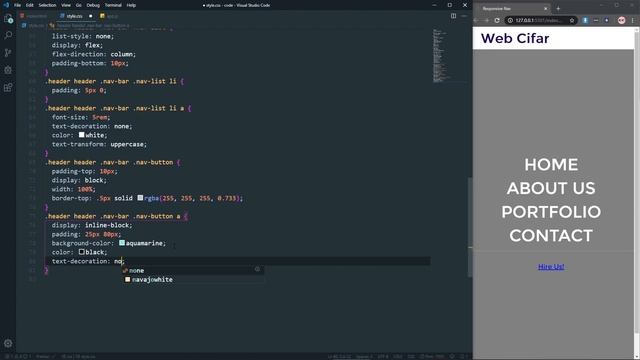
Task: Open the Selection menu
Action: (x=47, y=5)
